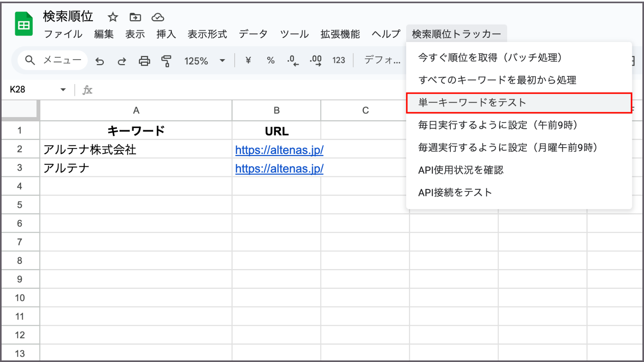Screen dimensions: 644x362
Task: Apply percent format
Action: point(270,60)
